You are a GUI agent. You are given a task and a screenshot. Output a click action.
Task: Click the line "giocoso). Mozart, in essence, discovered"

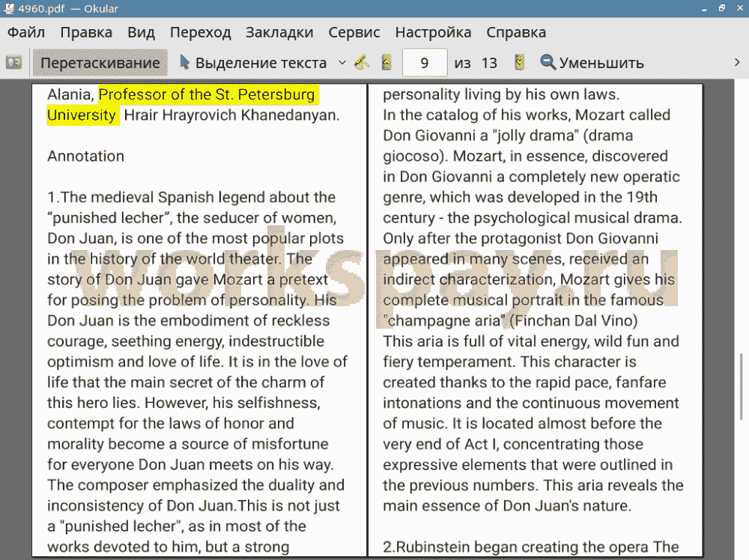click(x=526, y=156)
